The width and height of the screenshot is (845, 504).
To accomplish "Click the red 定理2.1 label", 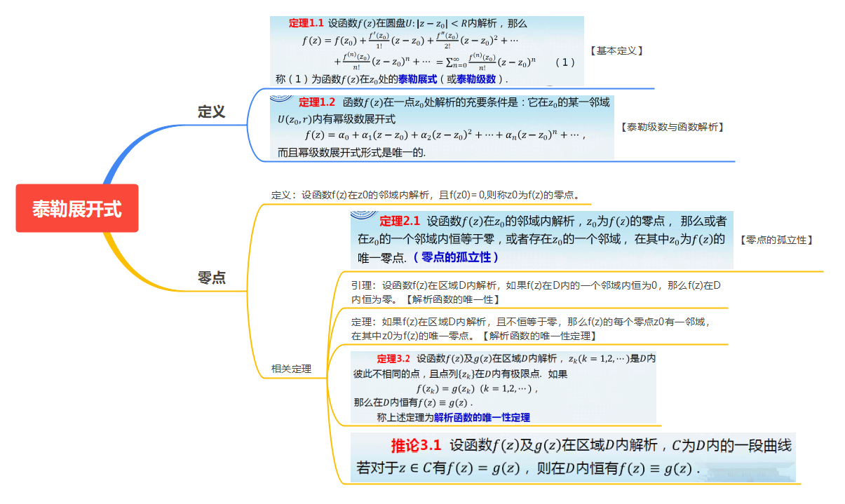I will [401, 219].
